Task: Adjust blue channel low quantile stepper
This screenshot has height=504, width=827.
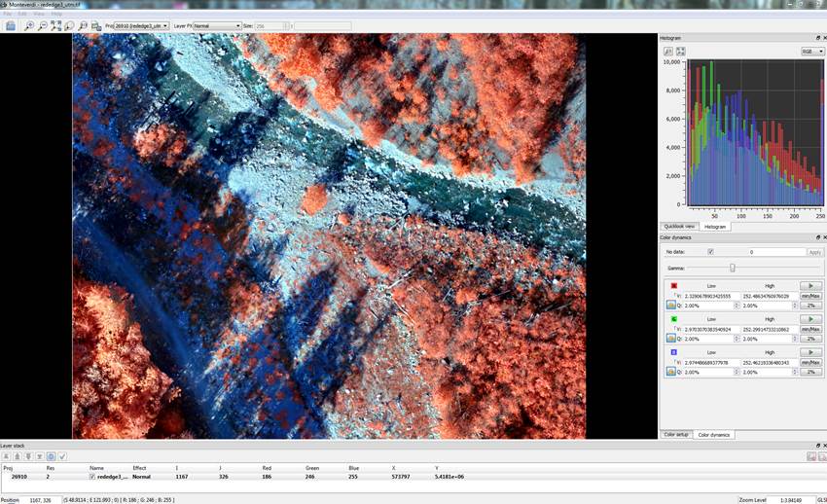Action: [737, 372]
